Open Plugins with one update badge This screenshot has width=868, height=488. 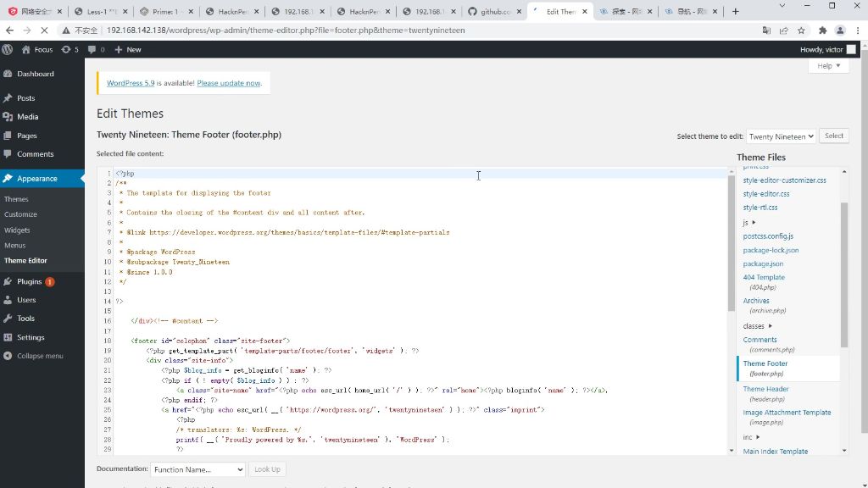tap(30, 281)
